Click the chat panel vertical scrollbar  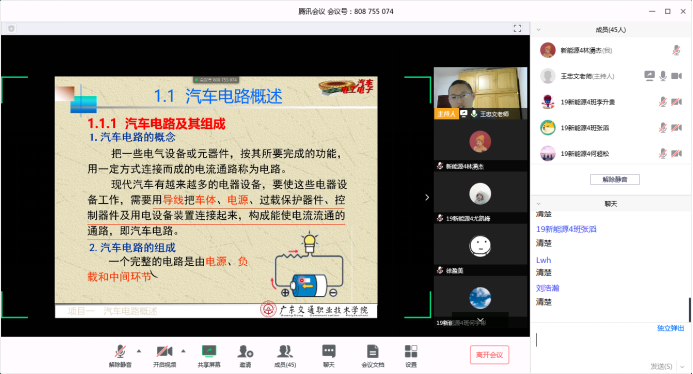pos(689,309)
